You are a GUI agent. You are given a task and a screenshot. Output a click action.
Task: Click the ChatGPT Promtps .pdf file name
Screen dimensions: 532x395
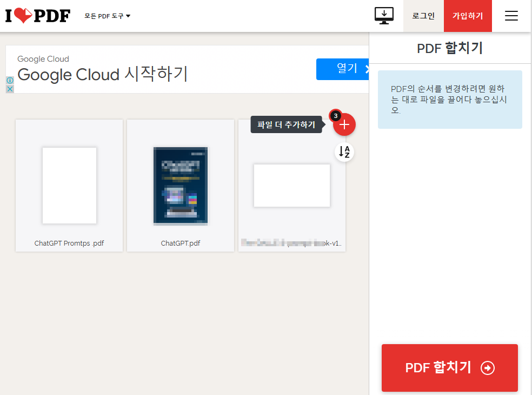pyautogui.click(x=69, y=243)
